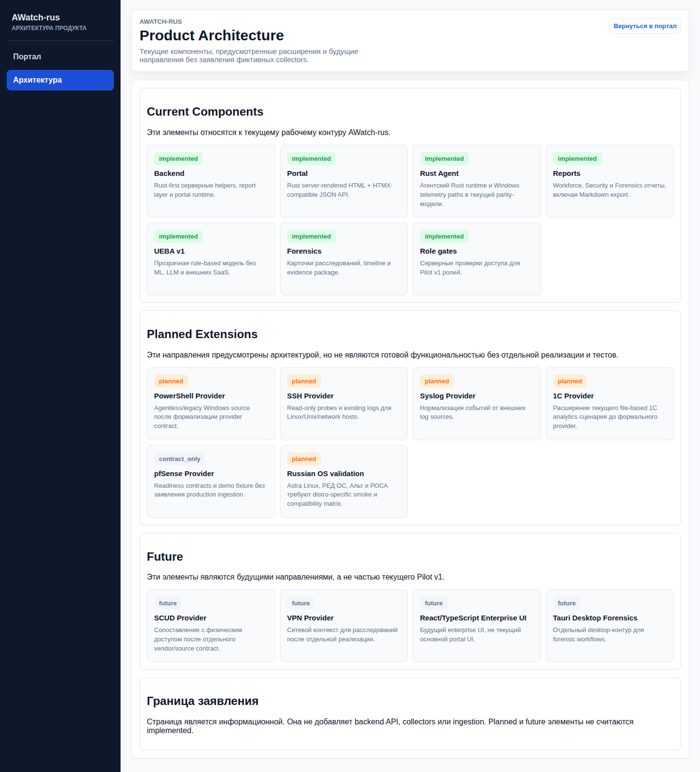Select the Rust Agent card title
This screenshot has width=700, height=772.
tap(439, 173)
